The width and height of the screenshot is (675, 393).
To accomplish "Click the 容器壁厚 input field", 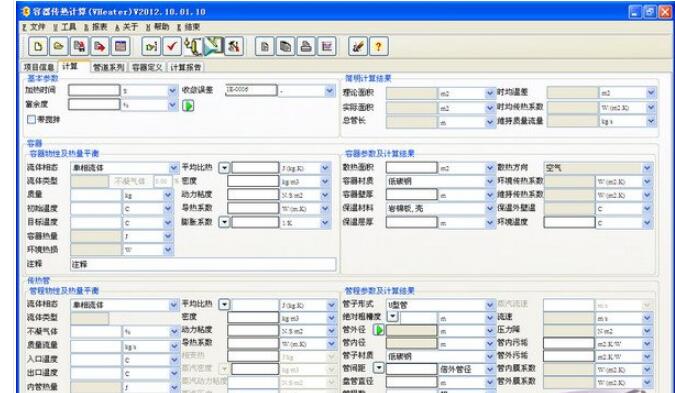I will [x=412, y=195].
